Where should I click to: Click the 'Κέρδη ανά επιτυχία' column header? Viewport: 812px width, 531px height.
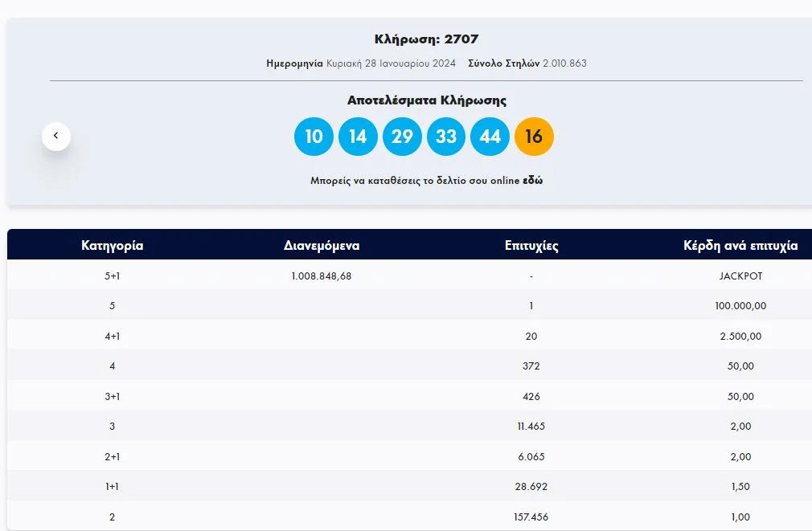pyautogui.click(x=740, y=246)
